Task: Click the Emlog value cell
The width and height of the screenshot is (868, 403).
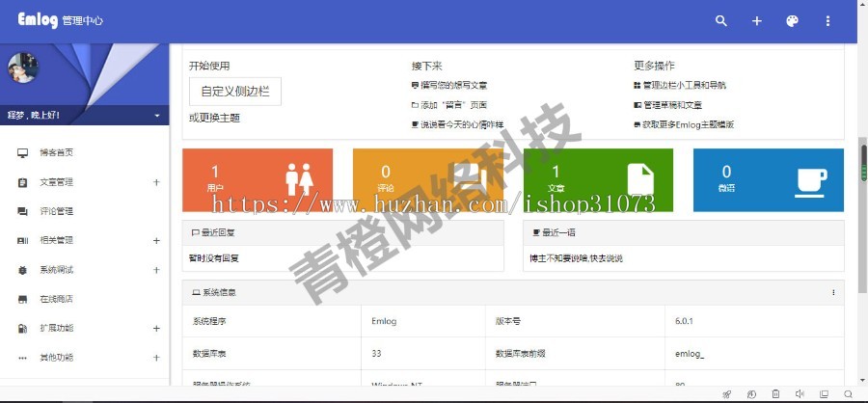Action: click(423, 321)
